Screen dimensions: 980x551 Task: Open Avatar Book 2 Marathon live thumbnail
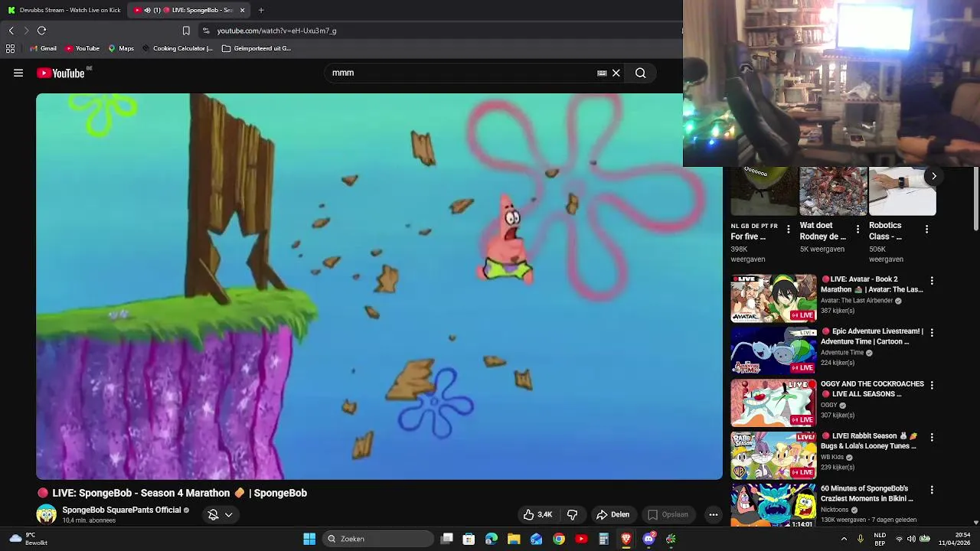[773, 298]
